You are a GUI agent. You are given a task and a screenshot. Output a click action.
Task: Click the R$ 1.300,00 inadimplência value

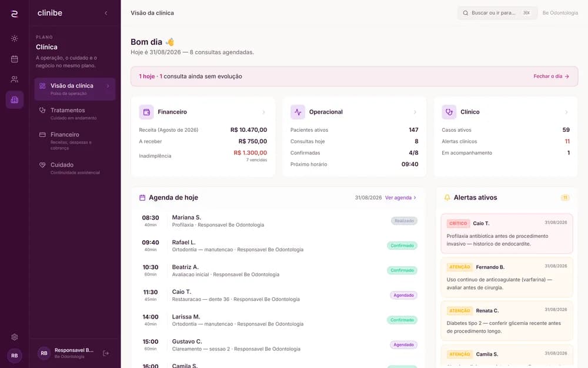click(250, 153)
